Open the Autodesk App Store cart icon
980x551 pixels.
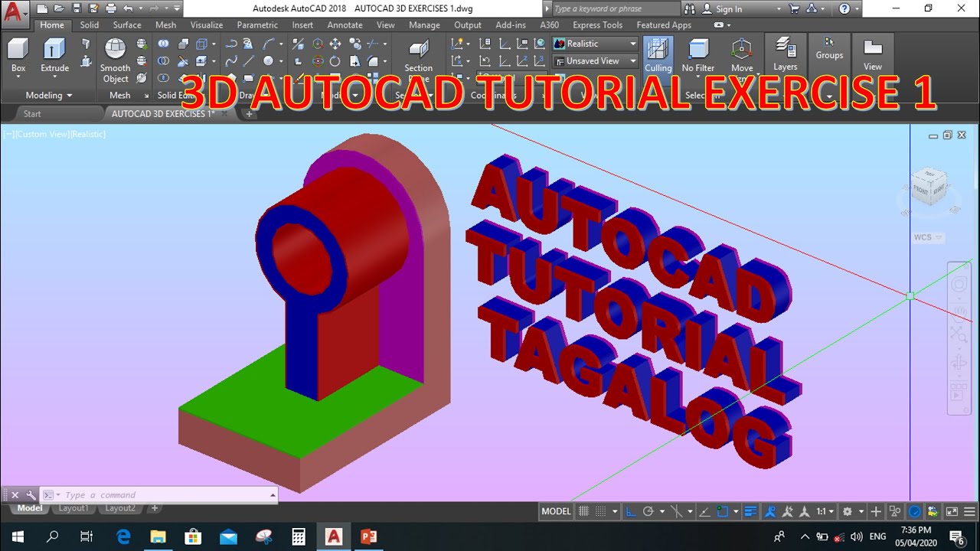[794, 9]
